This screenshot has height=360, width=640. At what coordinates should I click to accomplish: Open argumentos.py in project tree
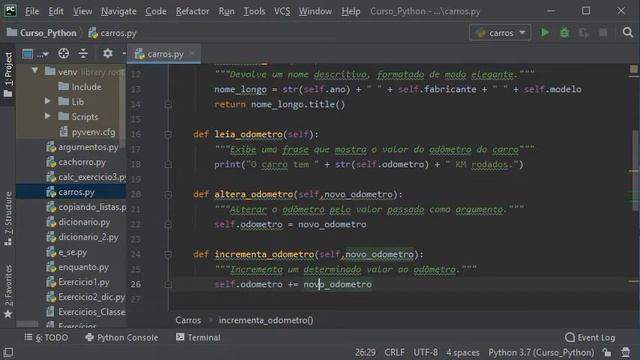82,147
